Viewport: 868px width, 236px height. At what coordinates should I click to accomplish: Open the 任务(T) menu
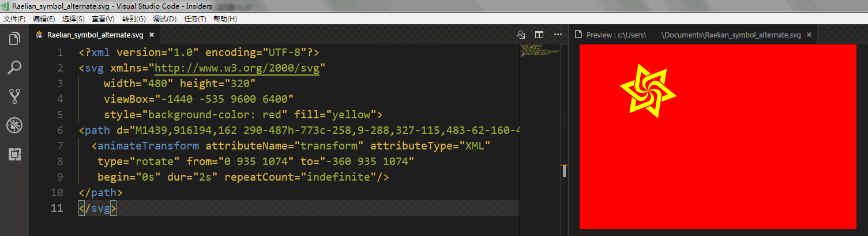[195, 19]
